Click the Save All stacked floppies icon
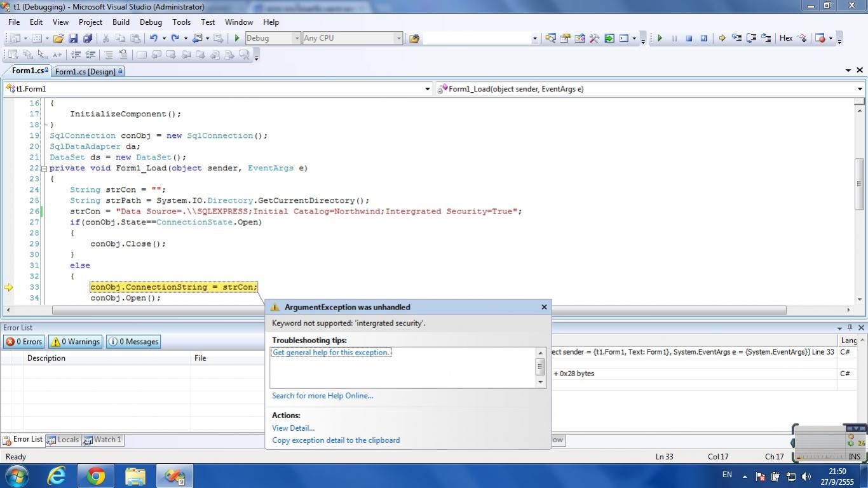This screenshot has width=868, height=488. coord(88,38)
